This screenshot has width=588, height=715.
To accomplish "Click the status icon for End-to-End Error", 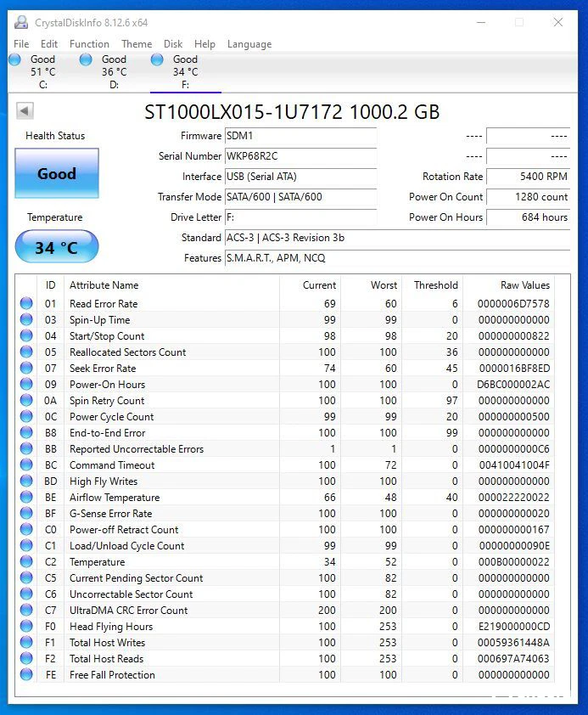I will click(x=26, y=432).
